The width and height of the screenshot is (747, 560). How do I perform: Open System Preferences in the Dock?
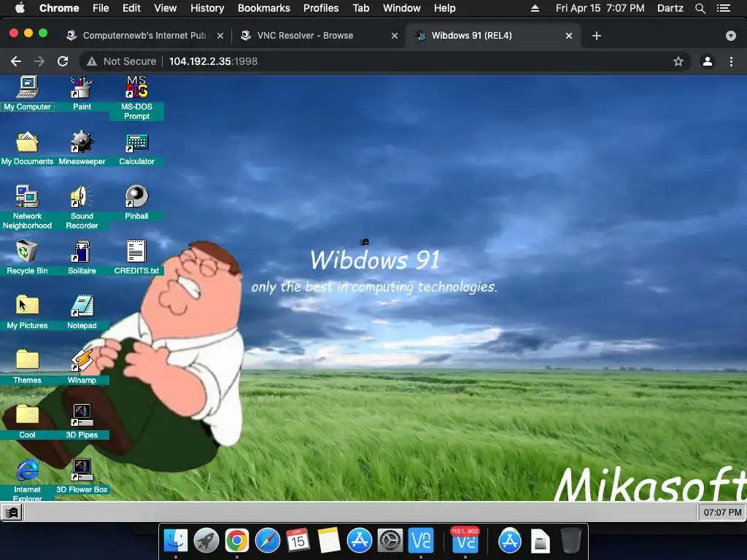click(390, 541)
